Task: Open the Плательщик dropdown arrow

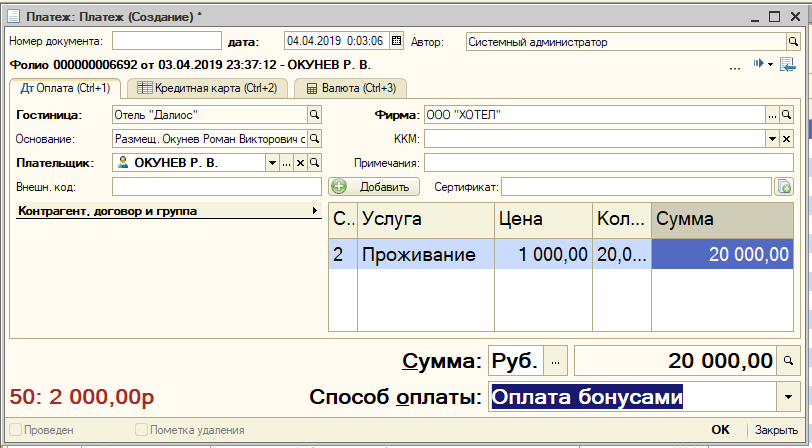Action: pyautogui.click(x=272, y=163)
